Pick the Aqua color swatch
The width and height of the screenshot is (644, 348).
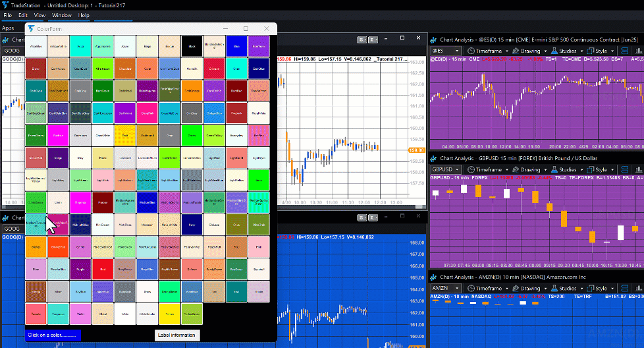[x=80, y=46]
